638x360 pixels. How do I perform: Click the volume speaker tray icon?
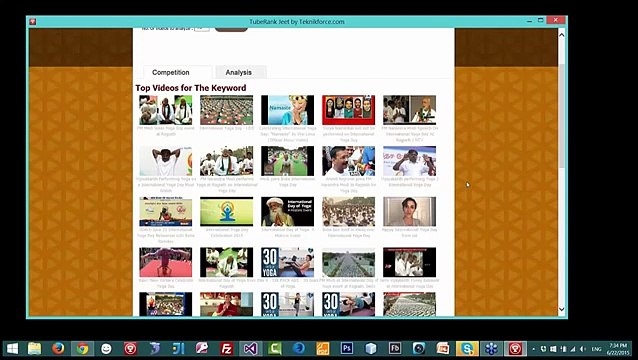[x=583, y=349]
